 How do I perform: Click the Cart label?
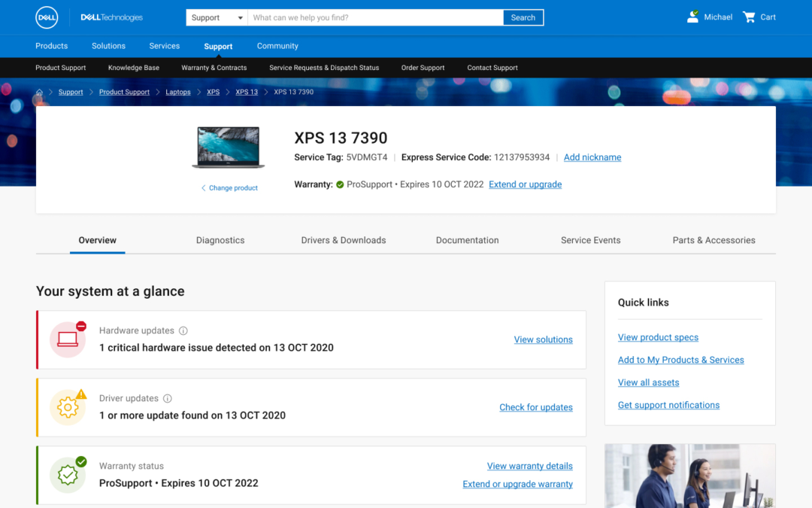[768, 17]
